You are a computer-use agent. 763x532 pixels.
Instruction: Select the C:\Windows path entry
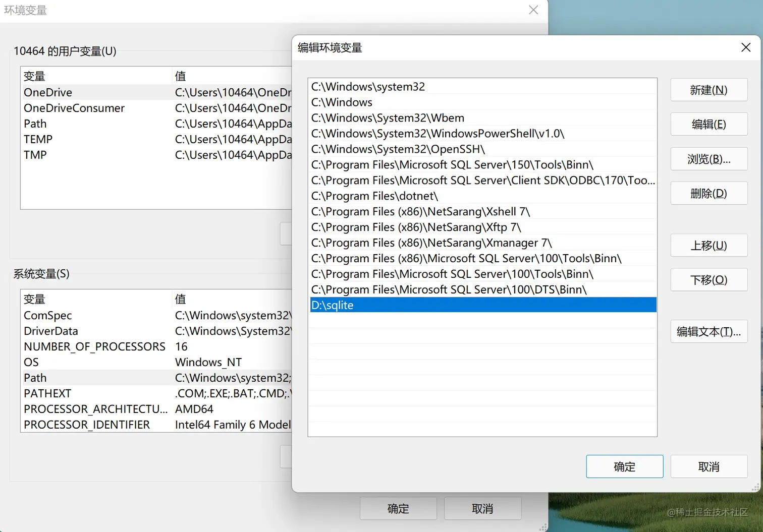pyautogui.click(x=483, y=102)
